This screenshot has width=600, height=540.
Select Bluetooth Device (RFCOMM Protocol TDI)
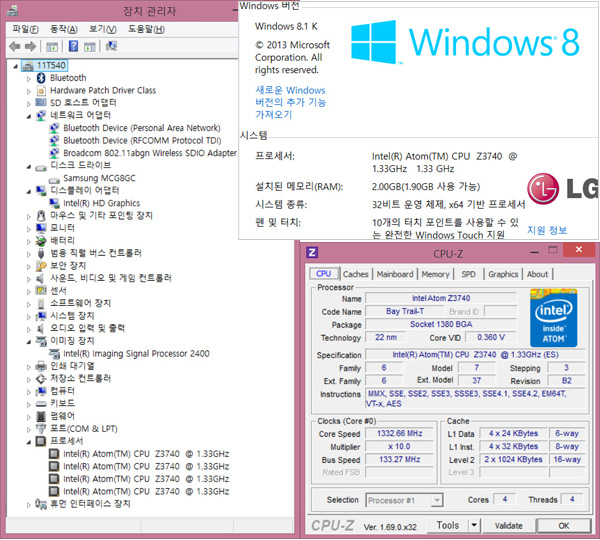point(142,140)
